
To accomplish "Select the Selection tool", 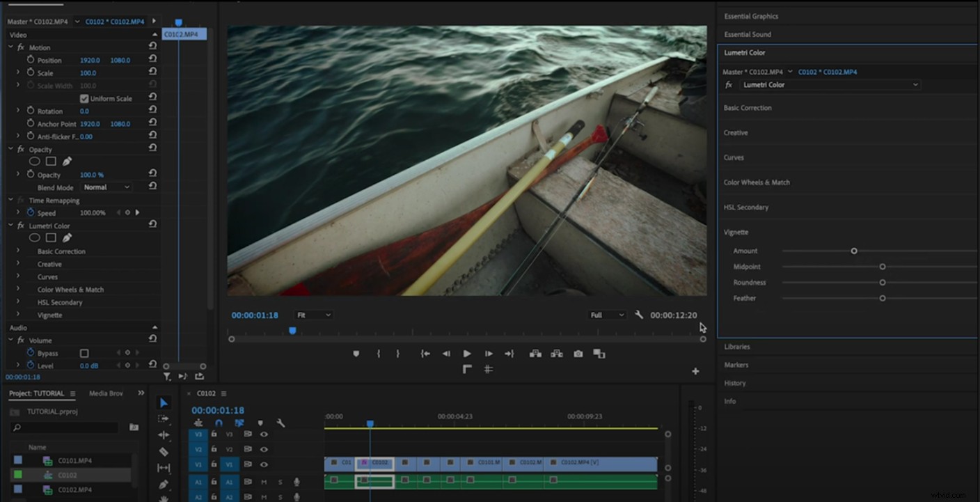I will [x=163, y=403].
